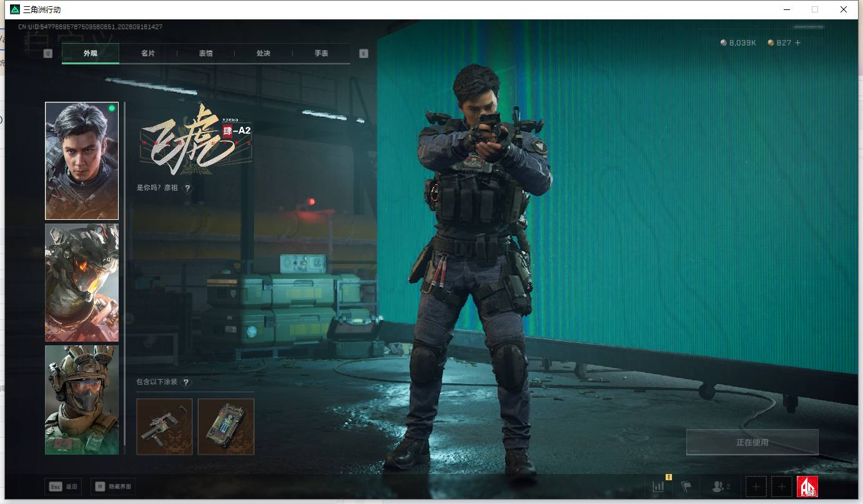Click the silver coin icon beside 8,039K
Screen dimensions: 863x504
click(x=724, y=43)
